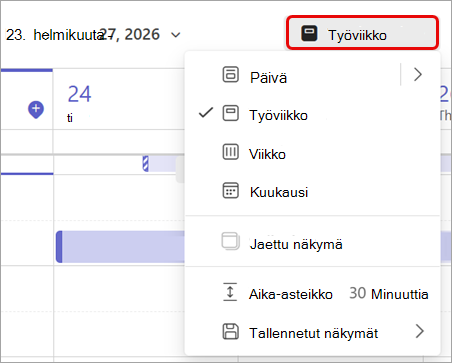Click the striped tentative all-day event

coord(163,164)
